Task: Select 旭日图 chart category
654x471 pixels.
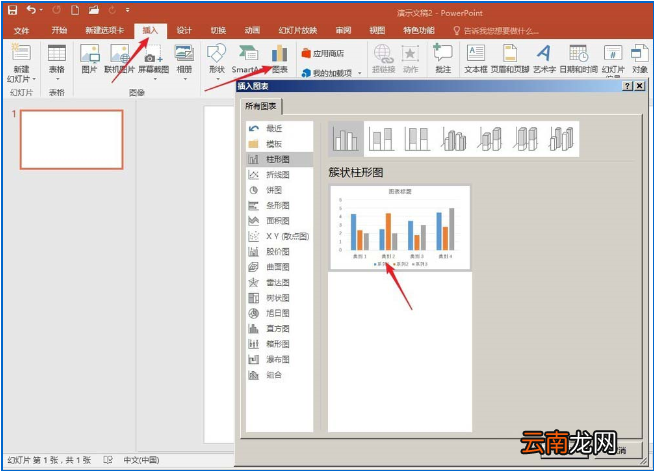Action: click(279, 313)
